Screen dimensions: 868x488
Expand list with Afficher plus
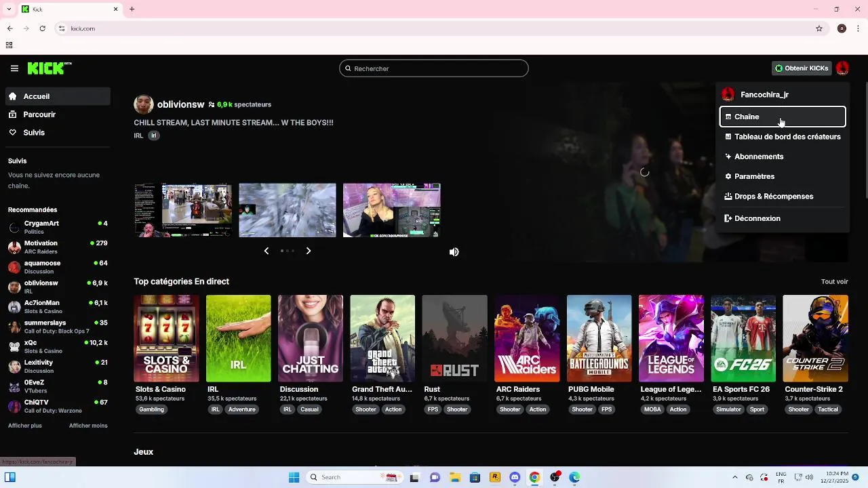(x=25, y=426)
